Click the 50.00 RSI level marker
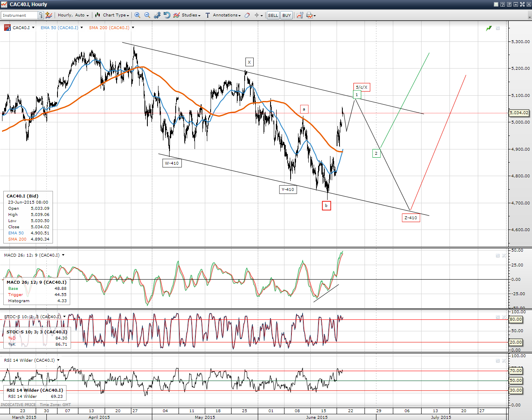 tap(516, 380)
